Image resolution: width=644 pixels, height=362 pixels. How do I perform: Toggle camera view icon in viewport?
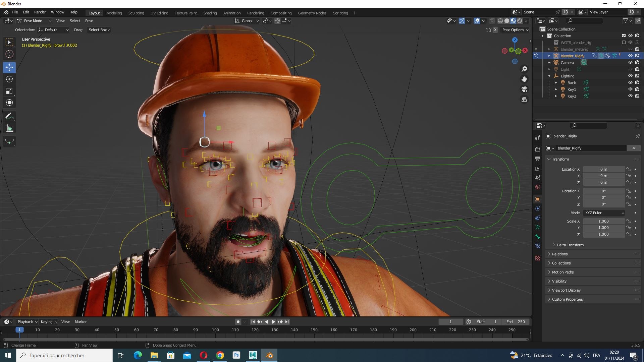[524, 89]
